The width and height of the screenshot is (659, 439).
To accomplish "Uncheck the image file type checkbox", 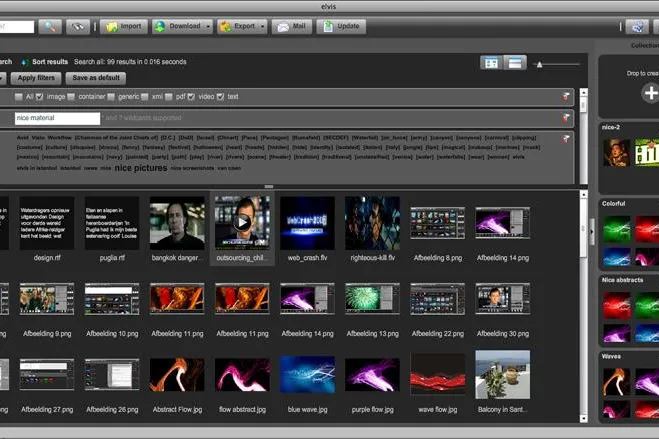I will 40,97.
